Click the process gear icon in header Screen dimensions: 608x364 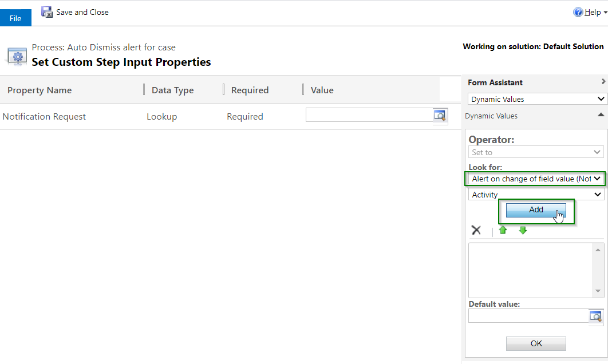click(17, 57)
